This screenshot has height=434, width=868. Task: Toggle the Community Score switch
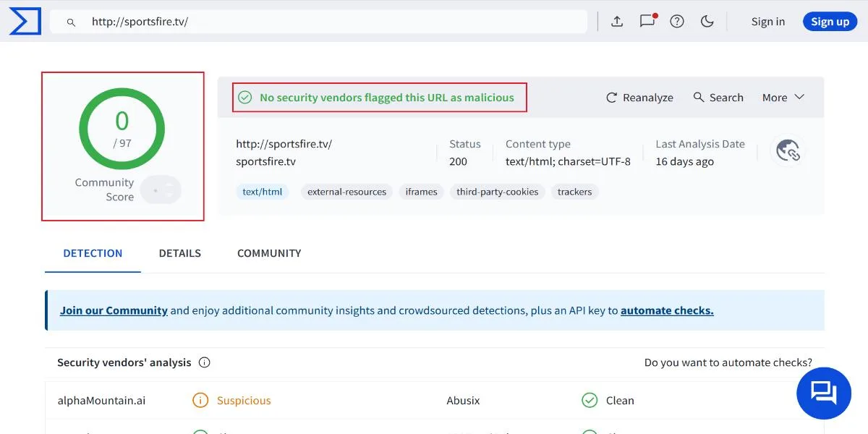tap(161, 190)
